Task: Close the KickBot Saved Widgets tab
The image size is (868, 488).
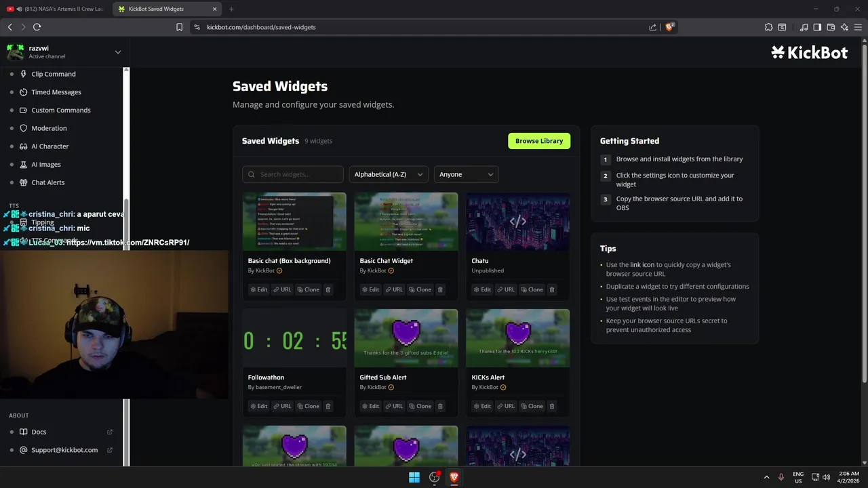Action: point(215,9)
